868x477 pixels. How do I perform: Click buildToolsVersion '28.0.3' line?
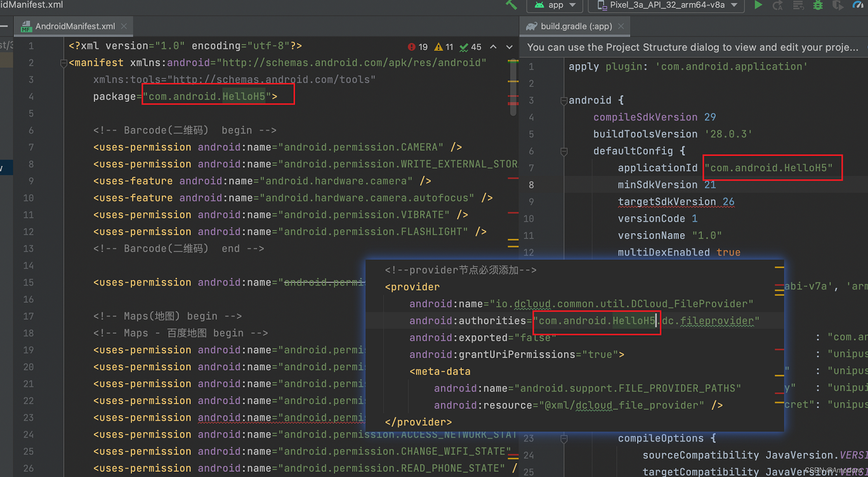click(673, 134)
